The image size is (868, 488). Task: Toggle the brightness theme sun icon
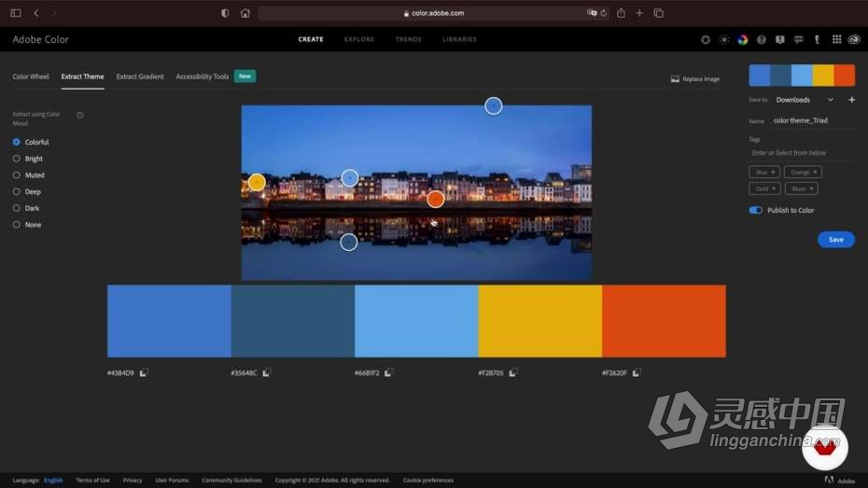pyautogui.click(x=724, y=39)
